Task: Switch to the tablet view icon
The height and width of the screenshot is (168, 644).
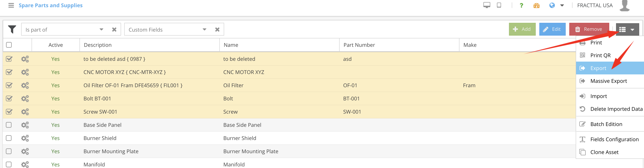Action: (x=499, y=5)
